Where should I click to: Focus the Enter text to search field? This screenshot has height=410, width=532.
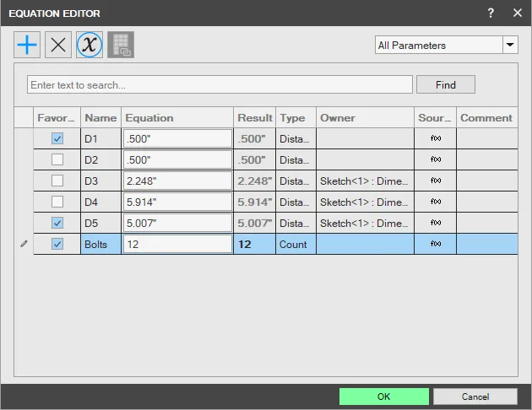220,84
